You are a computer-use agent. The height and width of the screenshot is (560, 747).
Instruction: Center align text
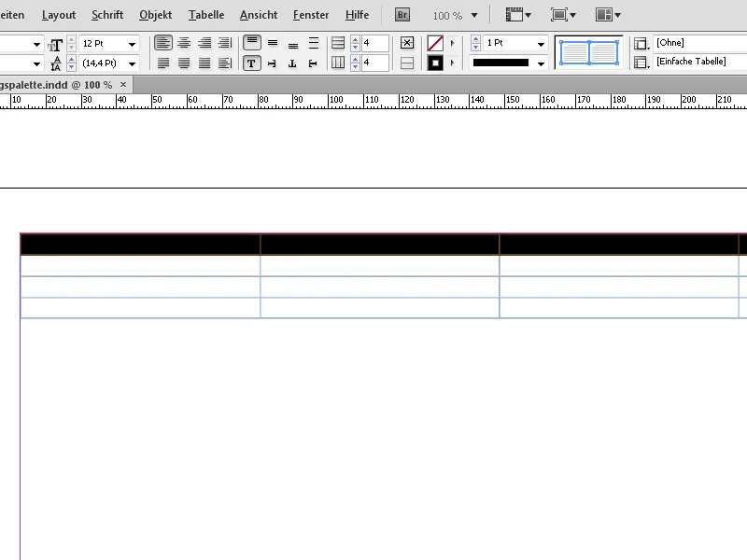coord(184,43)
